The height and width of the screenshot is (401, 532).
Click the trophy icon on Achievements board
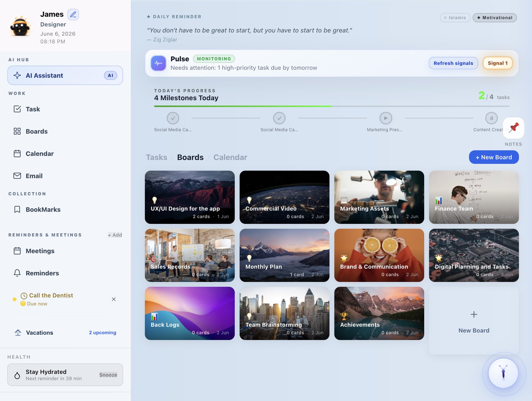coord(344,316)
